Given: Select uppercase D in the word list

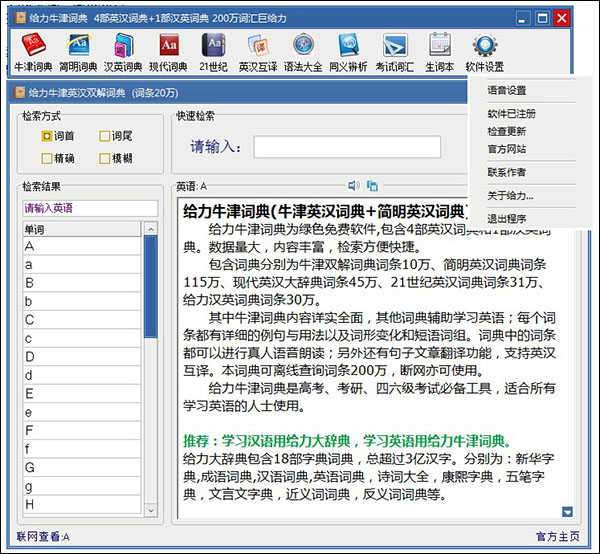Looking at the screenshot, I should point(82,357).
